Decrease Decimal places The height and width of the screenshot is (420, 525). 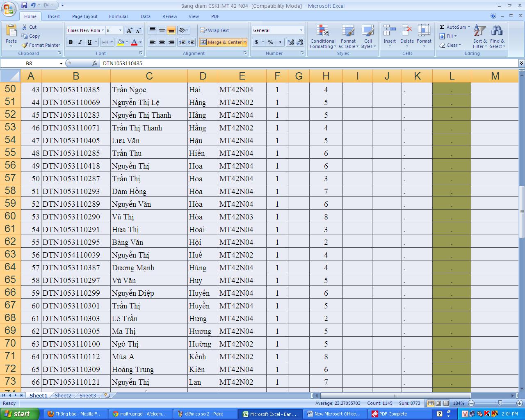point(300,42)
